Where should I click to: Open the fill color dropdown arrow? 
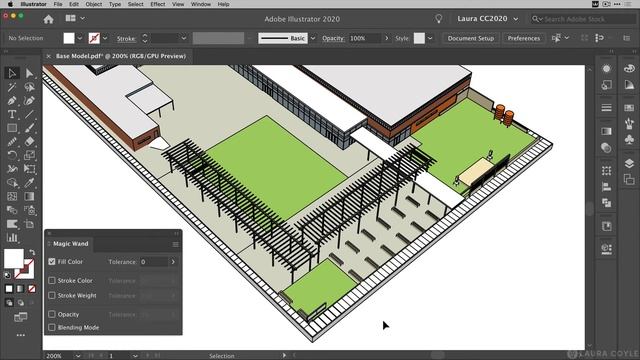pyautogui.click(x=80, y=38)
